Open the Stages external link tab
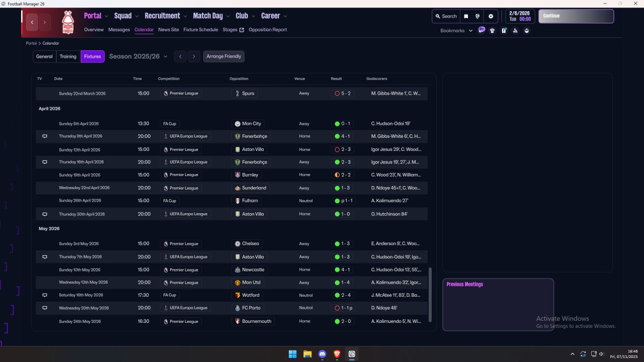The image size is (644, 362). [233, 30]
